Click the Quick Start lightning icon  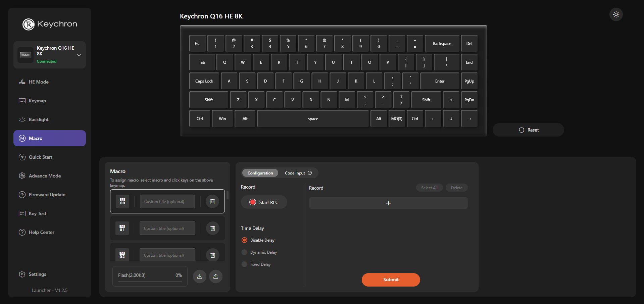coord(22,157)
